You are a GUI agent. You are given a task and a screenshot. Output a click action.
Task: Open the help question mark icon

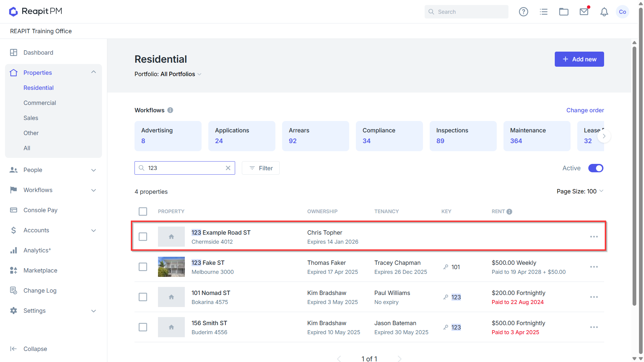point(523,12)
